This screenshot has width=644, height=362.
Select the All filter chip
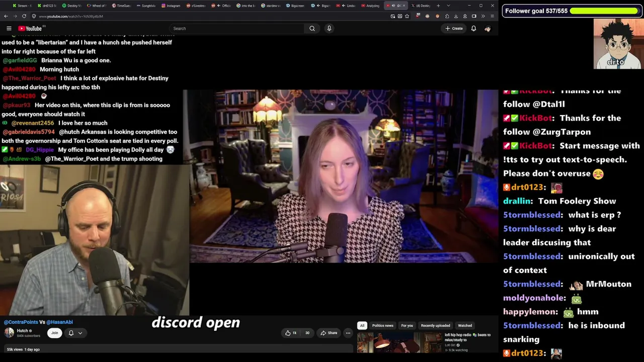(362, 325)
